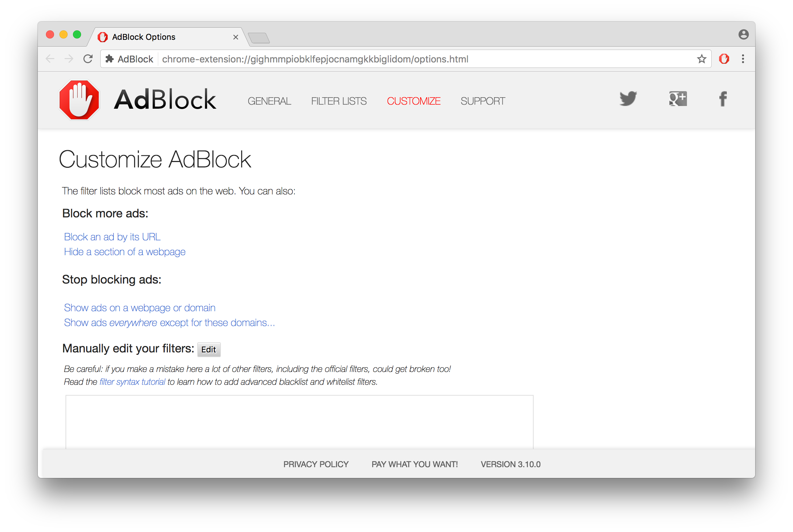Click inside the filters text area

[299, 422]
